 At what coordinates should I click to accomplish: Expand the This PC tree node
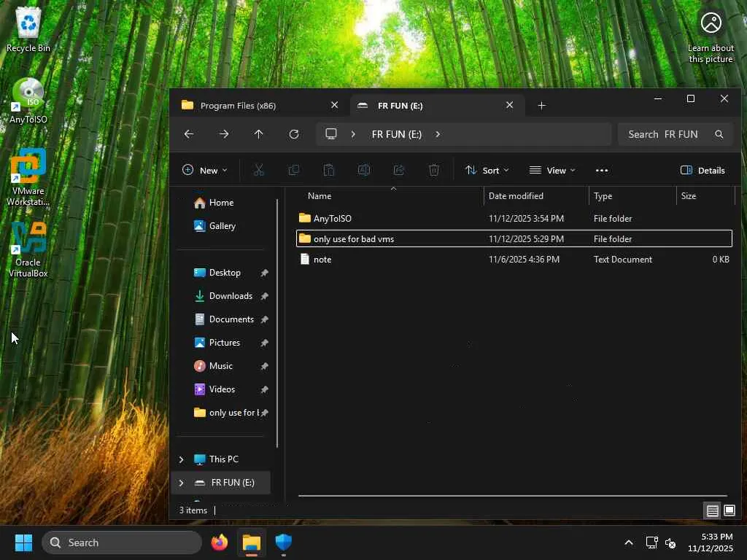click(181, 459)
